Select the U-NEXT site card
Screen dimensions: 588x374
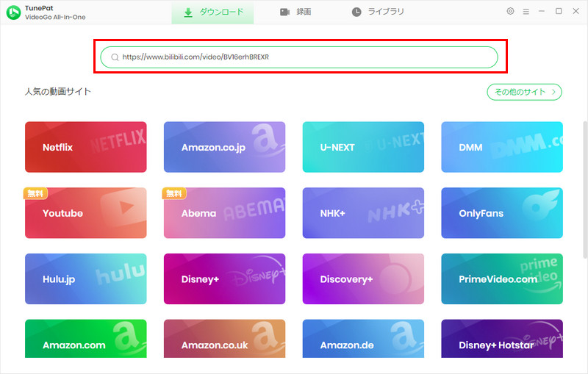coord(363,147)
